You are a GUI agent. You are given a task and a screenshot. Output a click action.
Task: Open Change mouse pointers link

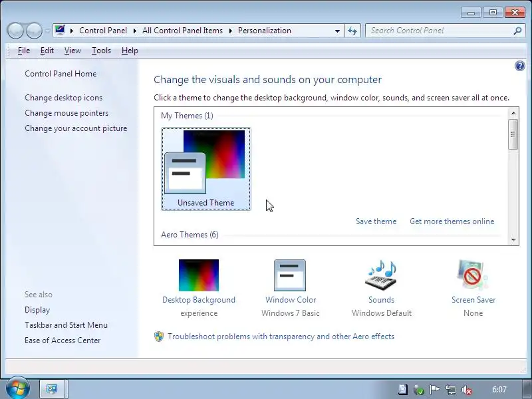pos(66,113)
